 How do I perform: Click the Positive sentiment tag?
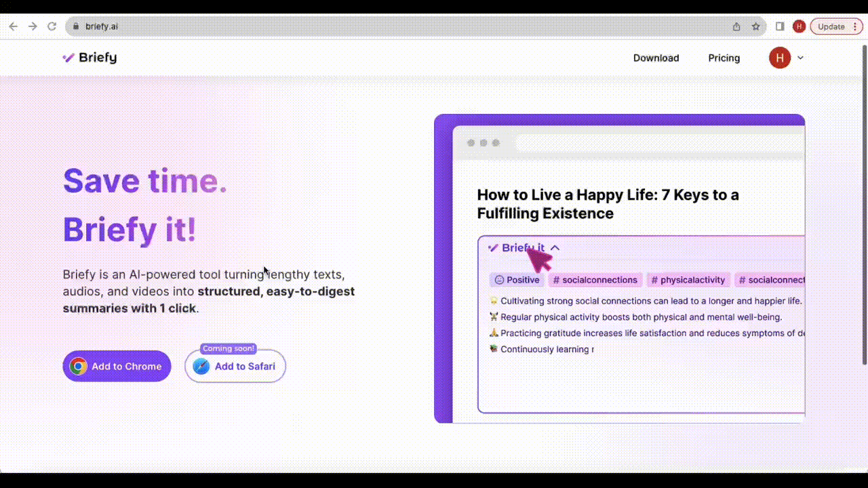[517, 280]
